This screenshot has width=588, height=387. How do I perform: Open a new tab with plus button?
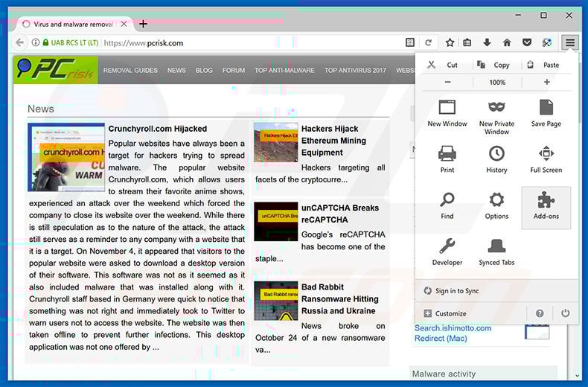click(143, 24)
